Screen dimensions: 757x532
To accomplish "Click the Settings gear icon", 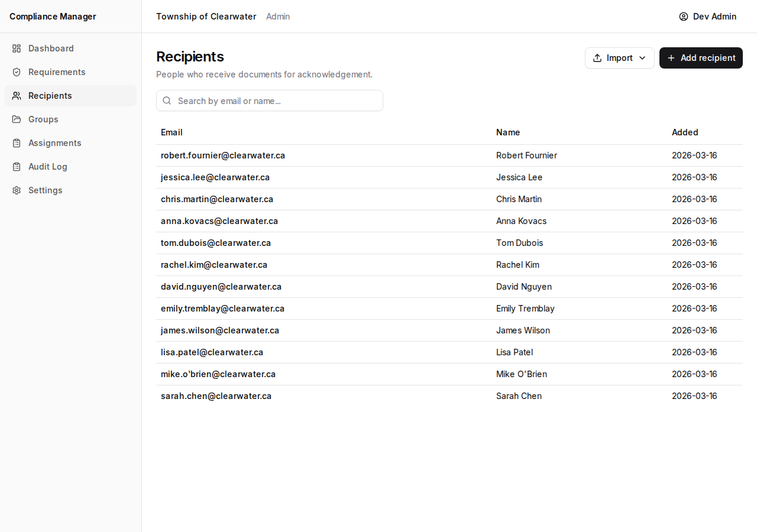I will pyautogui.click(x=17, y=190).
